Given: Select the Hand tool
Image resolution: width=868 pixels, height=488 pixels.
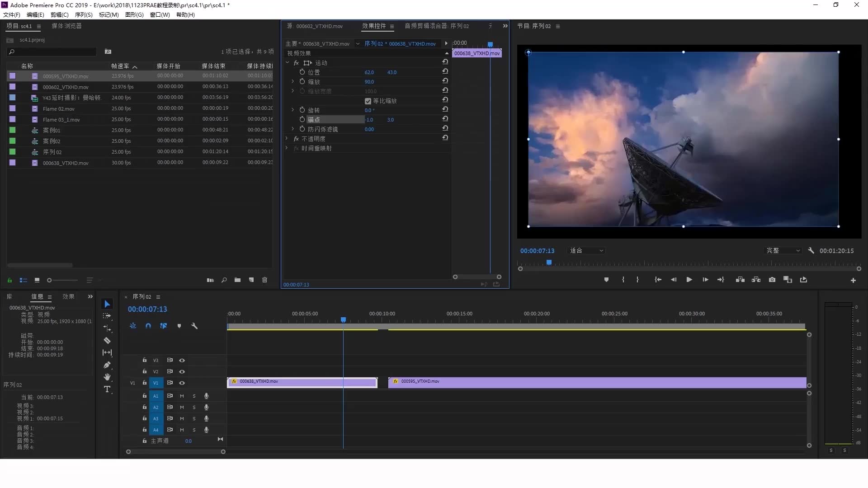Looking at the screenshot, I should point(107,377).
